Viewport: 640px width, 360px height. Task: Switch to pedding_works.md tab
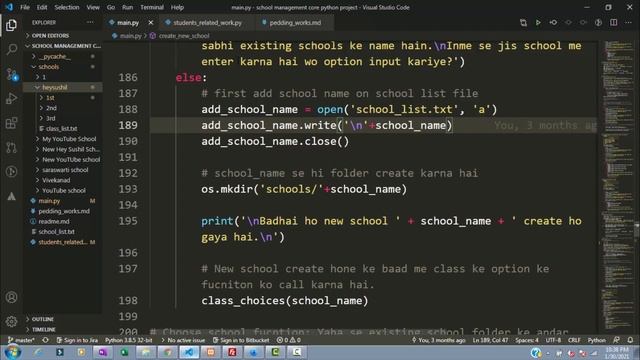(x=295, y=23)
